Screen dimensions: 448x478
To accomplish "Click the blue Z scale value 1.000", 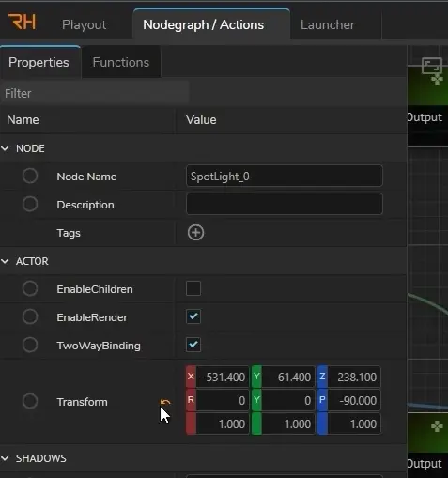I will coord(354,424).
